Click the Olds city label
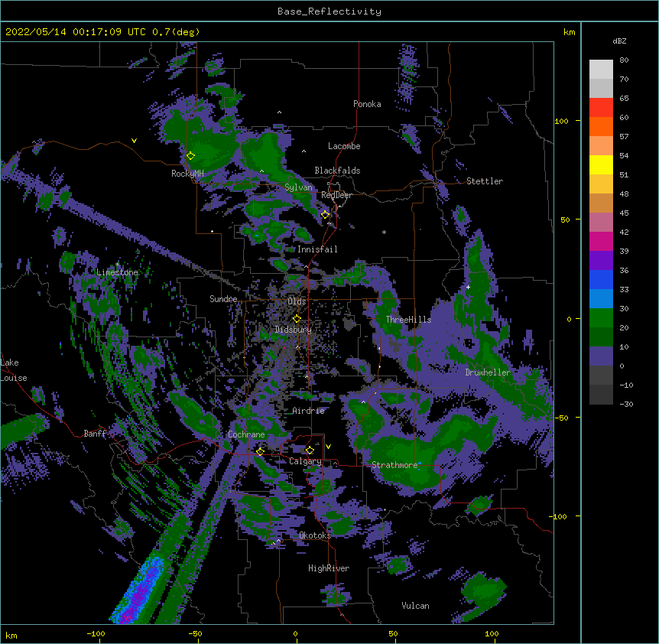Screen dimensions: 659x644 pos(297,301)
